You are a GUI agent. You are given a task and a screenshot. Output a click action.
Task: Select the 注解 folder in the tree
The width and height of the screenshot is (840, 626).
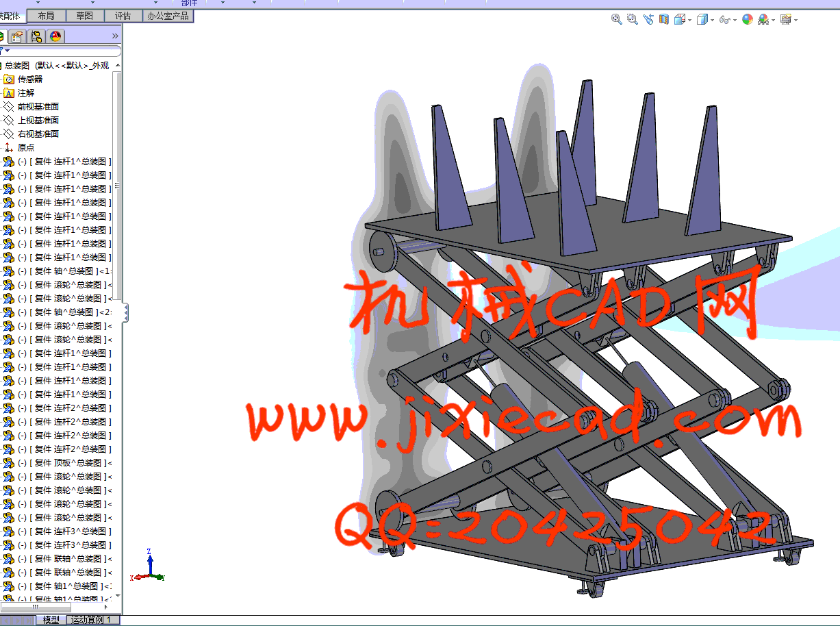(26, 93)
